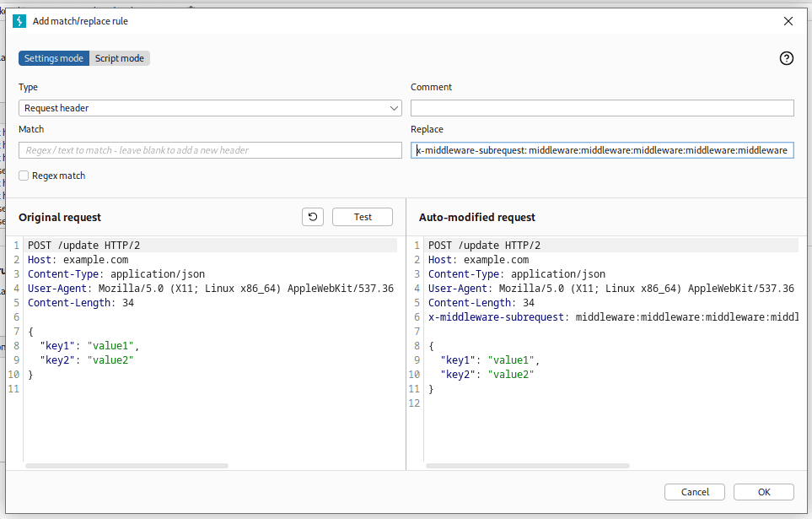Switch to Script mode
The image size is (812, 519).
(120, 58)
